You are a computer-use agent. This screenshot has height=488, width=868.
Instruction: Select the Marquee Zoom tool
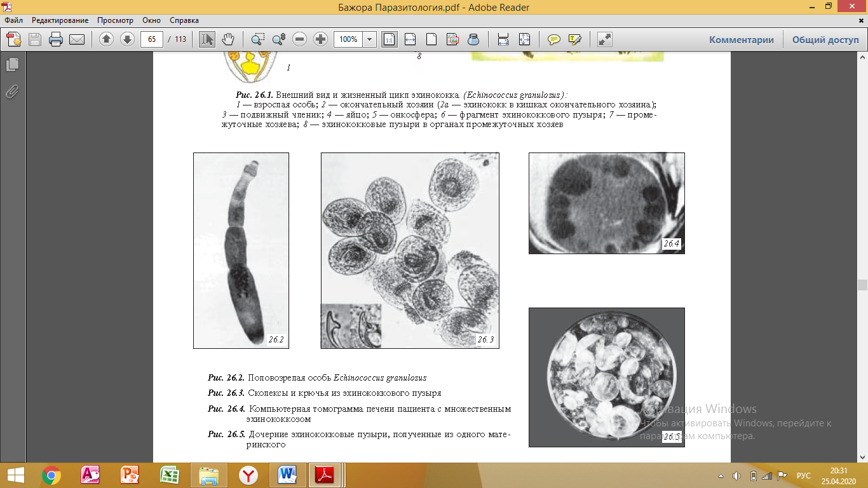coord(257,39)
